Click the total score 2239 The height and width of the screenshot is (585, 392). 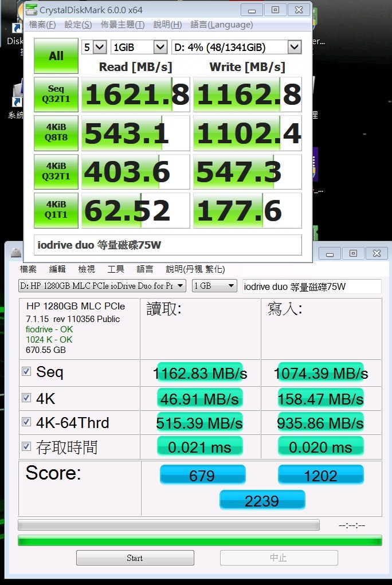(x=262, y=500)
